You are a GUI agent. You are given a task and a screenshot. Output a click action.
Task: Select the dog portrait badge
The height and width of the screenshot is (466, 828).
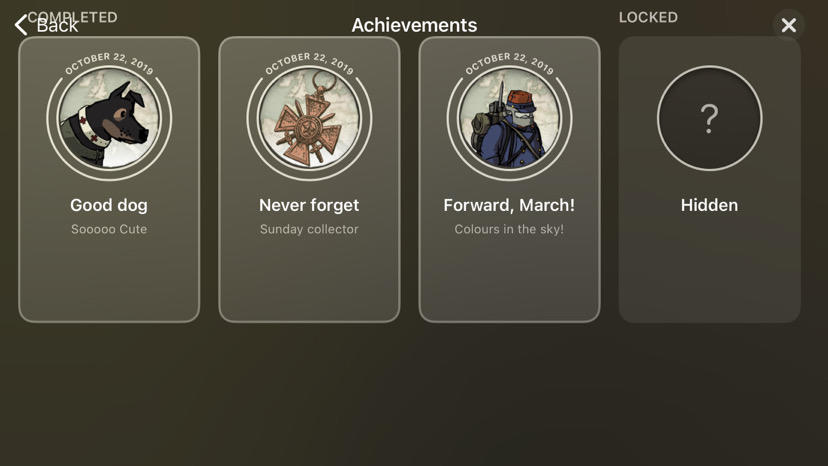(109, 118)
